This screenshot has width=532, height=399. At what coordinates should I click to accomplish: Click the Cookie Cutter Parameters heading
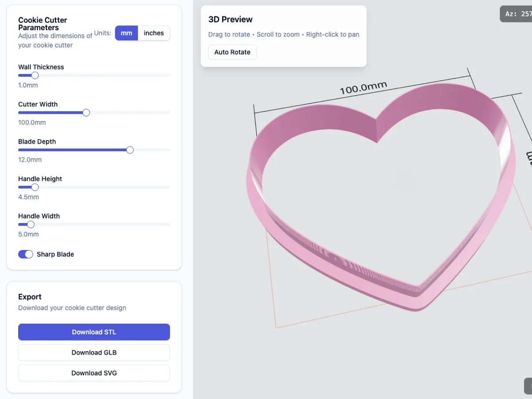(43, 24)
